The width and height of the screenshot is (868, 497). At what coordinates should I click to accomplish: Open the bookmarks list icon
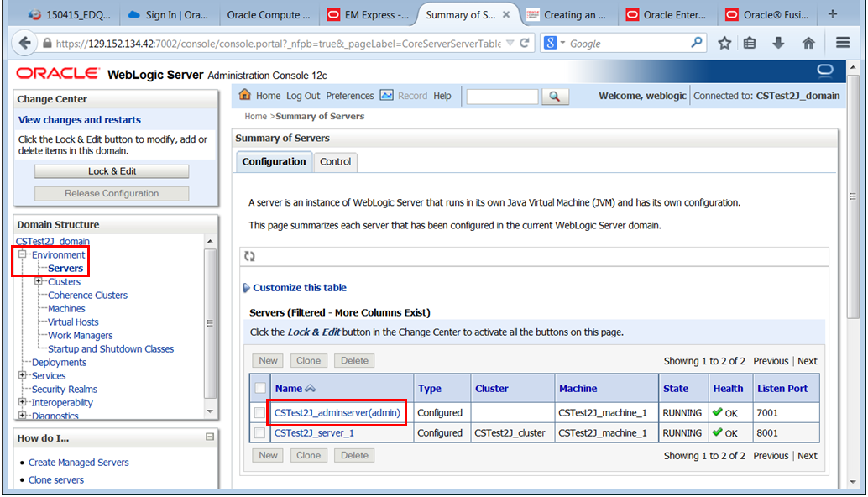coord(750,43)
